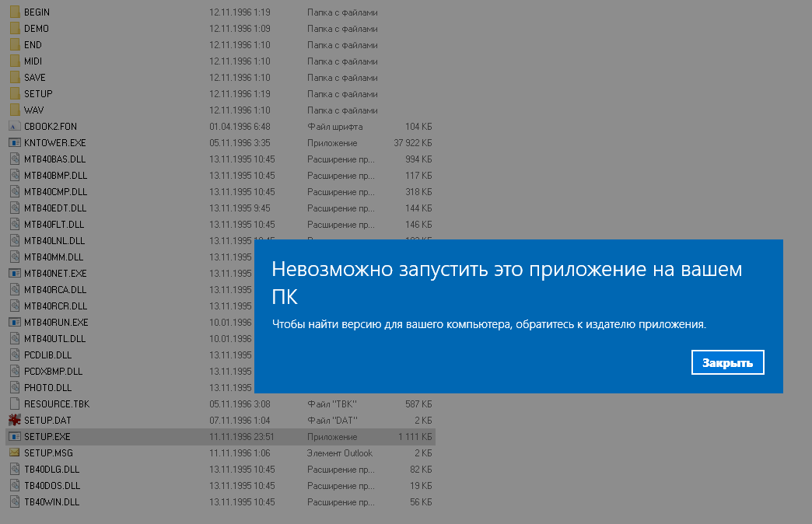Click the folder icon of the WAV folder
Screen dimensions: 812x524
[14, 110]
